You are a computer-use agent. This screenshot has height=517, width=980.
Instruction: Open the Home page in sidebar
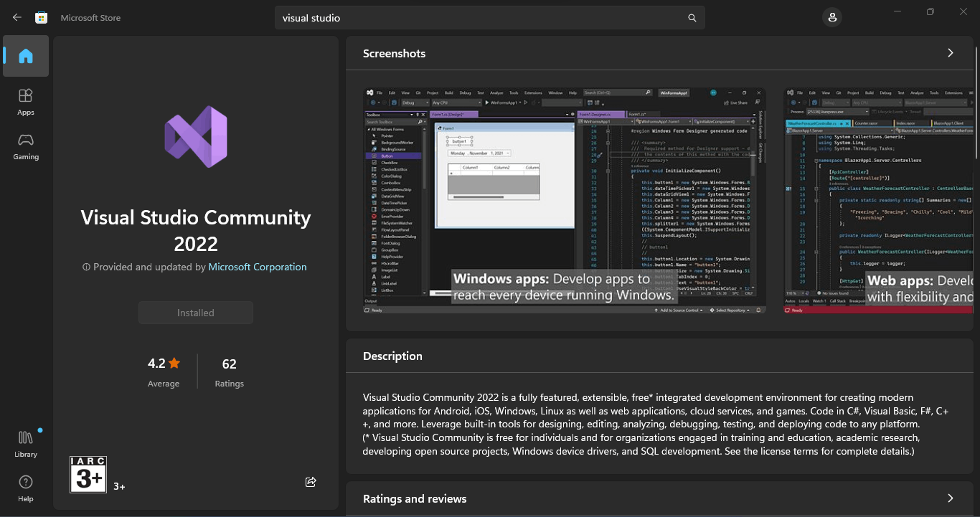pyautogui.click(x=26, y=56)
